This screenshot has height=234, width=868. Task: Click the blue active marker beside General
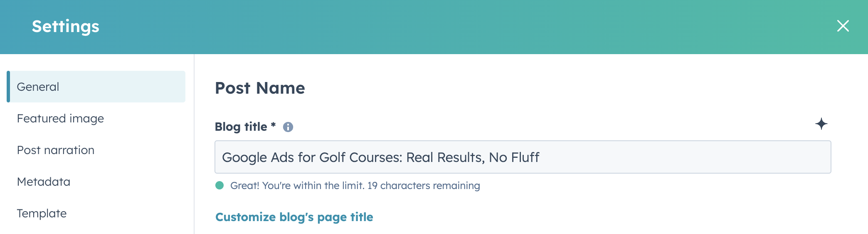(8, 87)
